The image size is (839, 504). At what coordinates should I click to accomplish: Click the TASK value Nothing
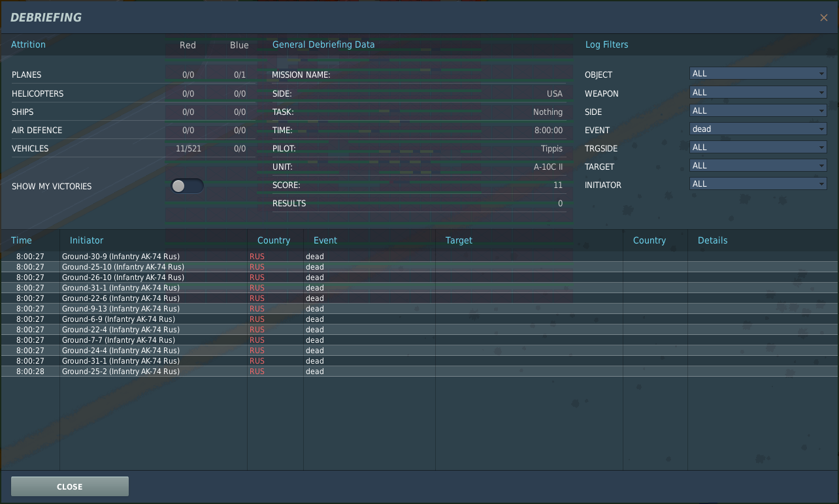point(548,112)
